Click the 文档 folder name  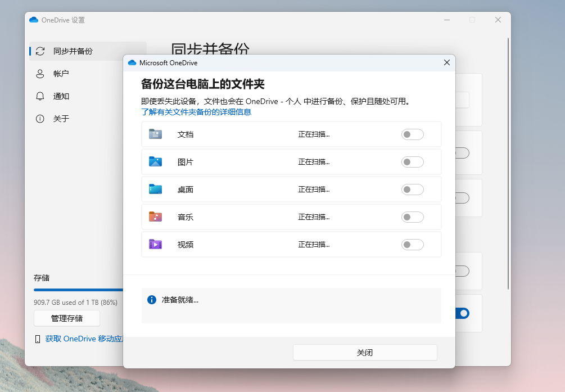pos(185,134)
